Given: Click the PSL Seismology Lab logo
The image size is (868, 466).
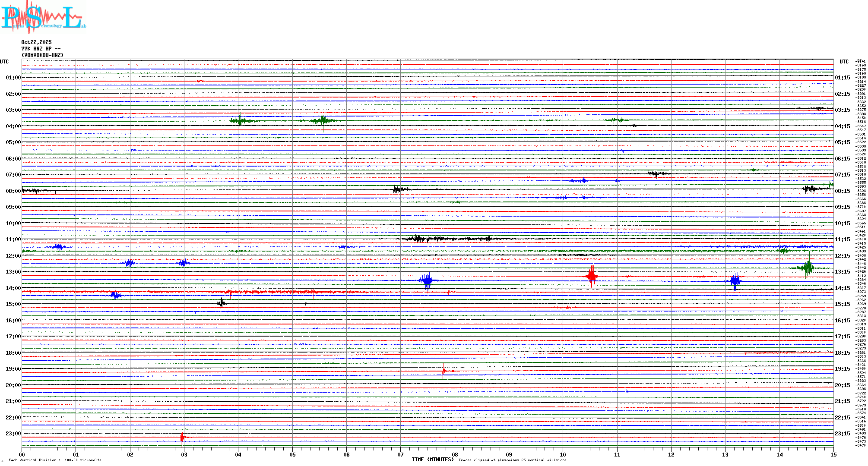Looking at the screenshot, I should (x=42, y=18).
